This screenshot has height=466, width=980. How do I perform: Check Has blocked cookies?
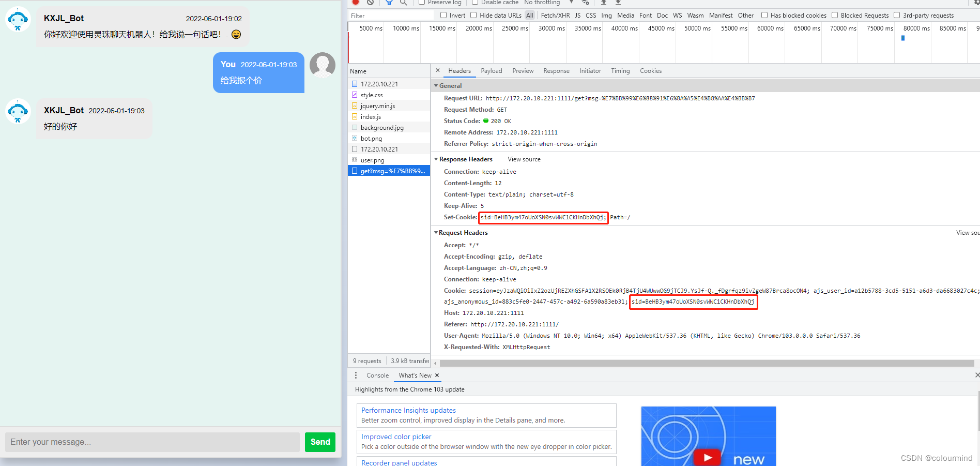coord(764,15)
